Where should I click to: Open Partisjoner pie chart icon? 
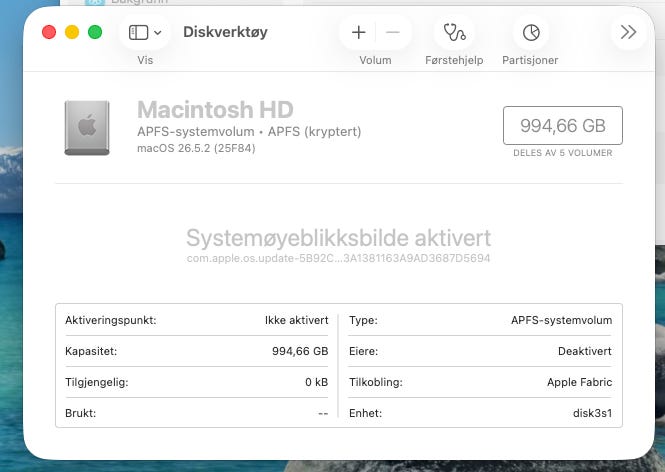pyautogui.click(x=531, y=32)
